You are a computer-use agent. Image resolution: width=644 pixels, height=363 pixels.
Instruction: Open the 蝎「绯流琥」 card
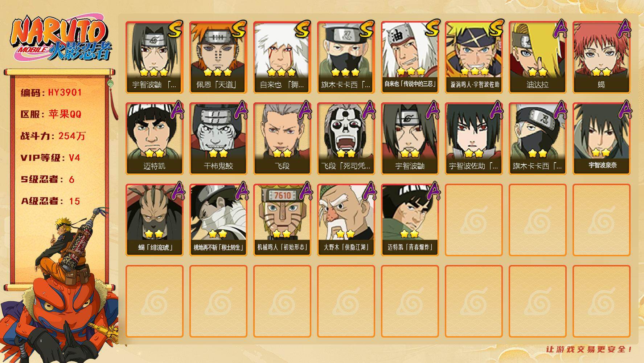pos(154,220)
